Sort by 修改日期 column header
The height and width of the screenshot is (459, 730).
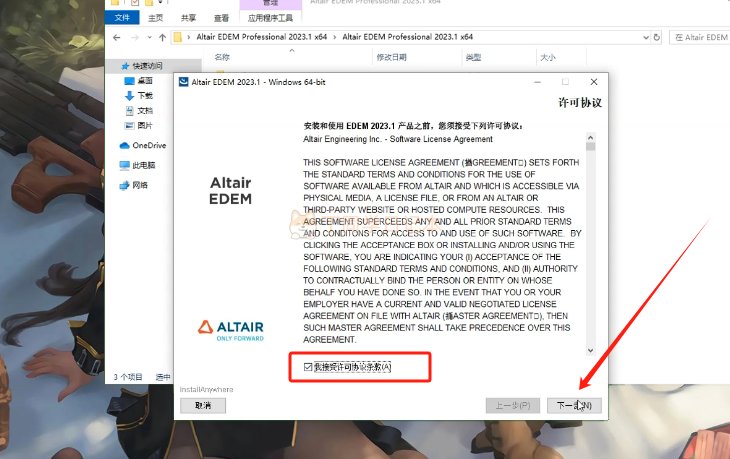click(391, 57)
